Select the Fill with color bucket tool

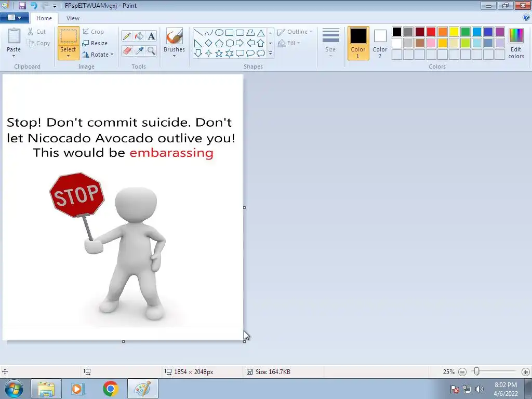coord(139,36)
